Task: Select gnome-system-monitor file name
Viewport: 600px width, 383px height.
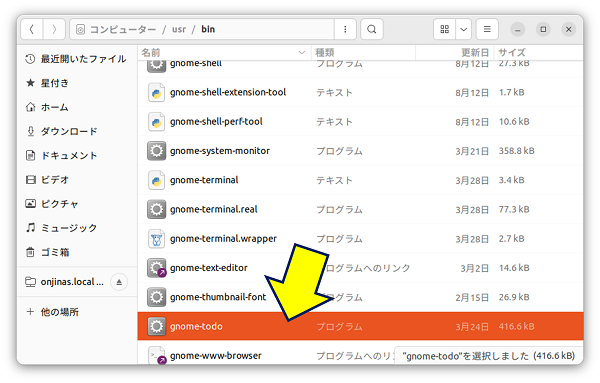Action: (220, 151)
